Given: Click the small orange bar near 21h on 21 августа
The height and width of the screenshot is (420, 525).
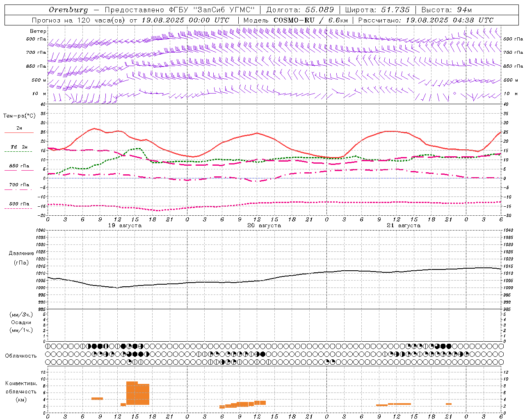Looking at the screenshot, I should 449,404.
